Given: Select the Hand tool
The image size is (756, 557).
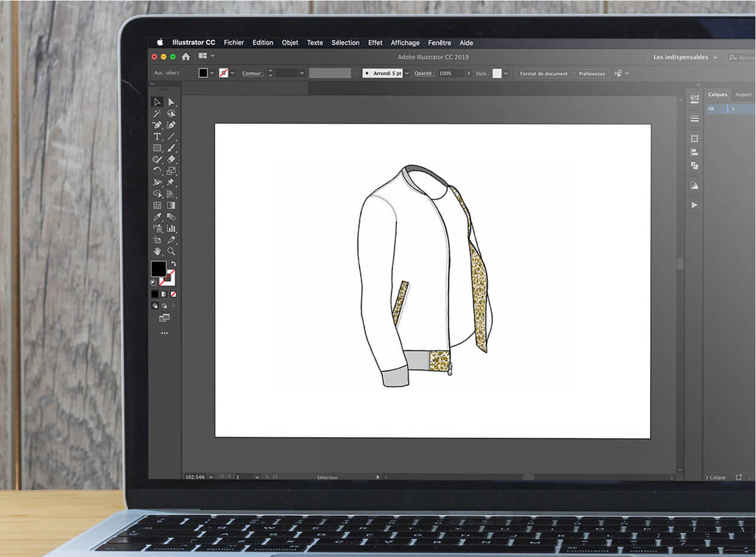Looking at the screenshot, I should click(x=157, y=252).
